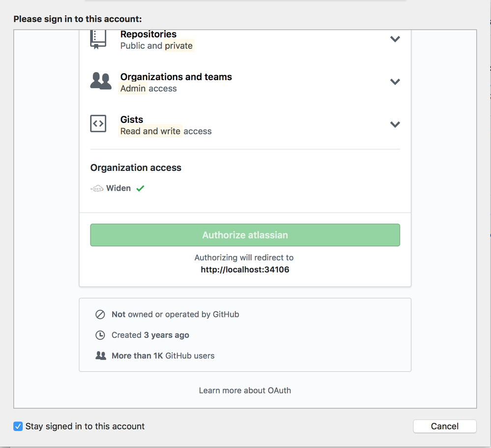
Task: Click the Organizations and teams heading
Action: click(176, 77)
